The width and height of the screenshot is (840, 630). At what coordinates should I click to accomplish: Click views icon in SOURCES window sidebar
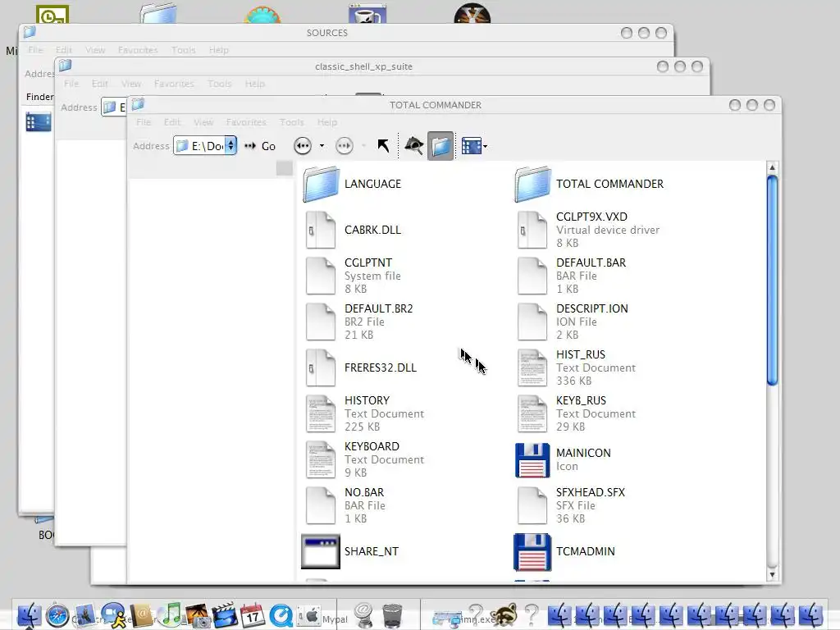pyautogui.click(x=39, y=121)
